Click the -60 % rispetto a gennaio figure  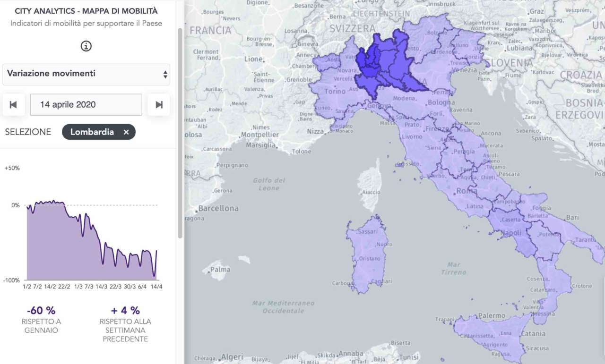pyautogui.click(x=41, y=310)
